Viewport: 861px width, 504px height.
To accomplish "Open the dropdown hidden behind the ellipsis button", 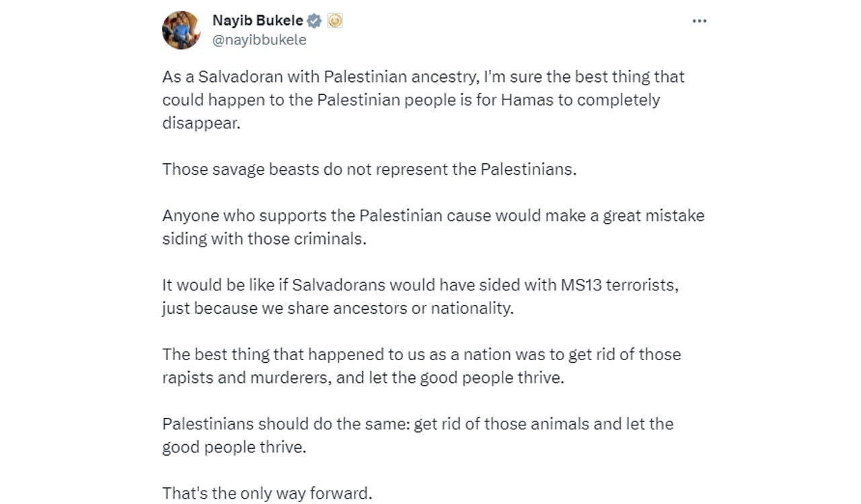I will tap(700, 21).
